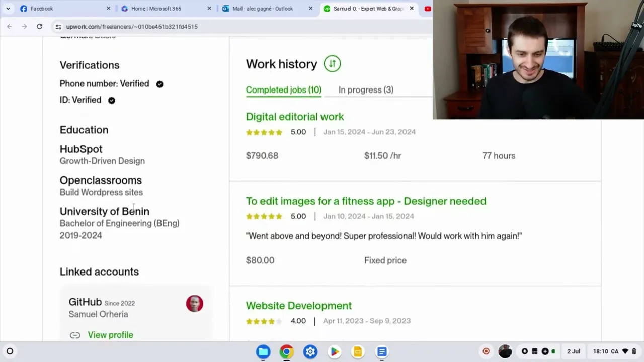The height and width of the screenshot is (362, 644).
Task: Click the $80.00 fixed price amount
Action: [x=260, y=260]
